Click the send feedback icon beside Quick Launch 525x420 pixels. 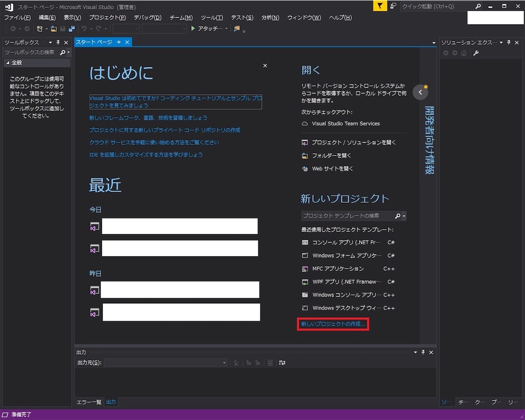tap(393, 6)
